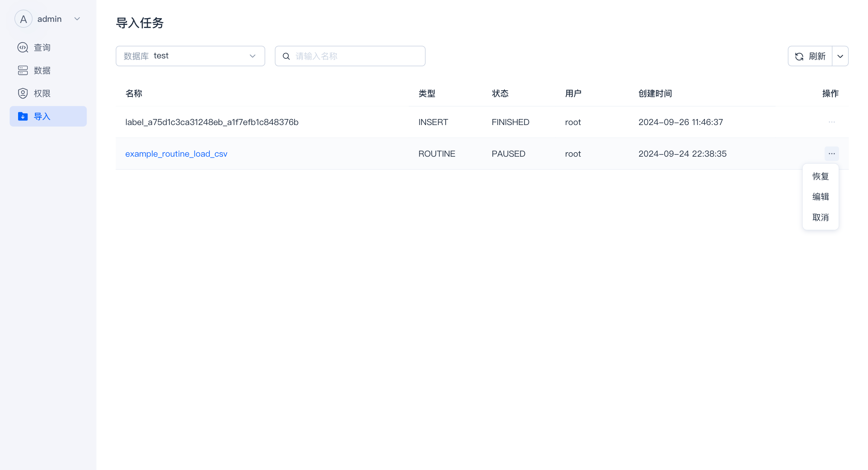Open the database selector showing test
Image resolution: width=868 pixels, height=470 pixels.
190,56
